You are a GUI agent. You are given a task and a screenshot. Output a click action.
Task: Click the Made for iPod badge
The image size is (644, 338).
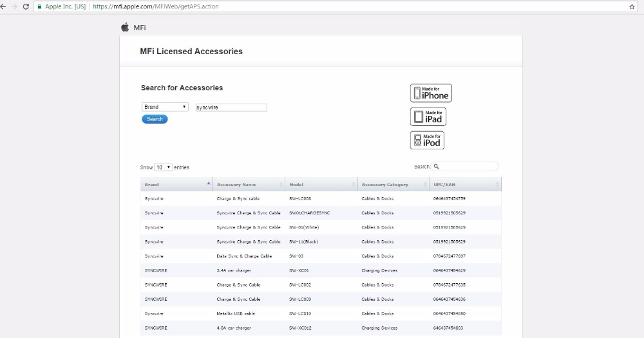point(427,140)
